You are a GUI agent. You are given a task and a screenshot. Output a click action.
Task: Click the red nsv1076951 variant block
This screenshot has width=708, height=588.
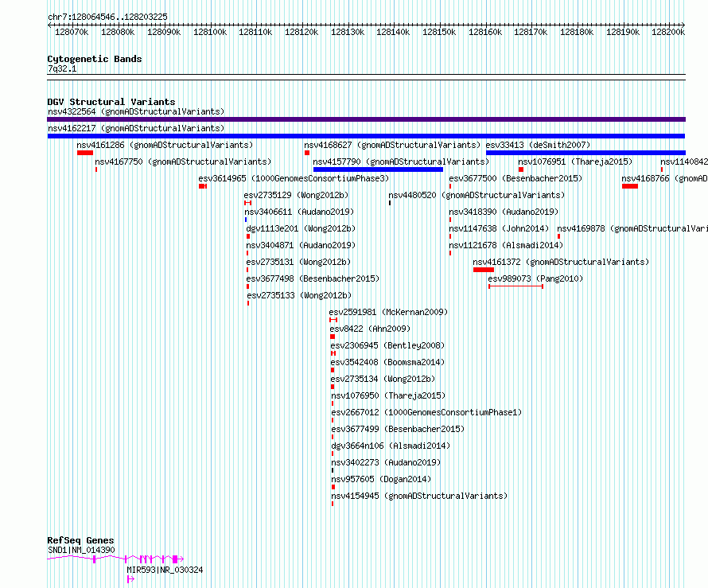(x=521, y=169)
